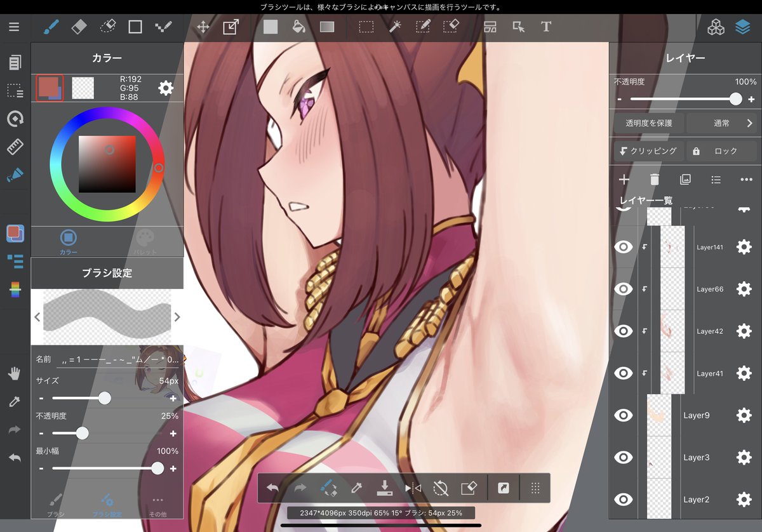
Task: Click the save download icon in bottom bar
Action: [x=384, y=488]
